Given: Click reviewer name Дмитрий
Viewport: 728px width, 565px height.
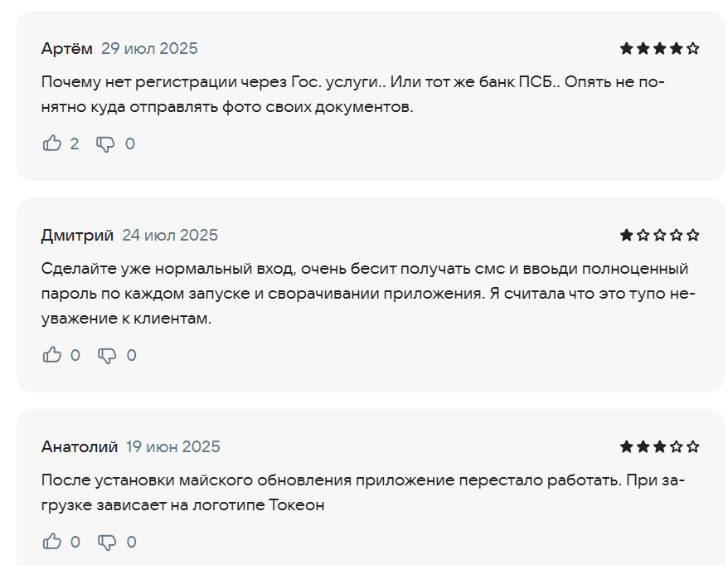Looking at the screenshot, I should coord(77,235).
